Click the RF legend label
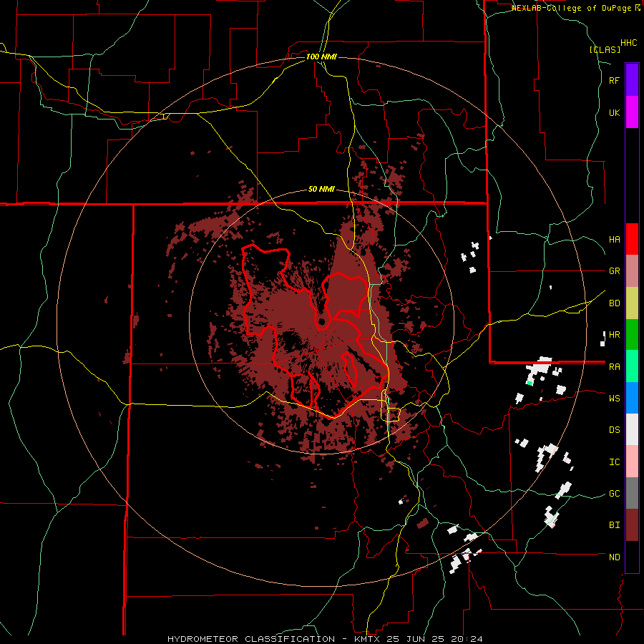This screenshot has width=644, height=644. coord(615,80)
